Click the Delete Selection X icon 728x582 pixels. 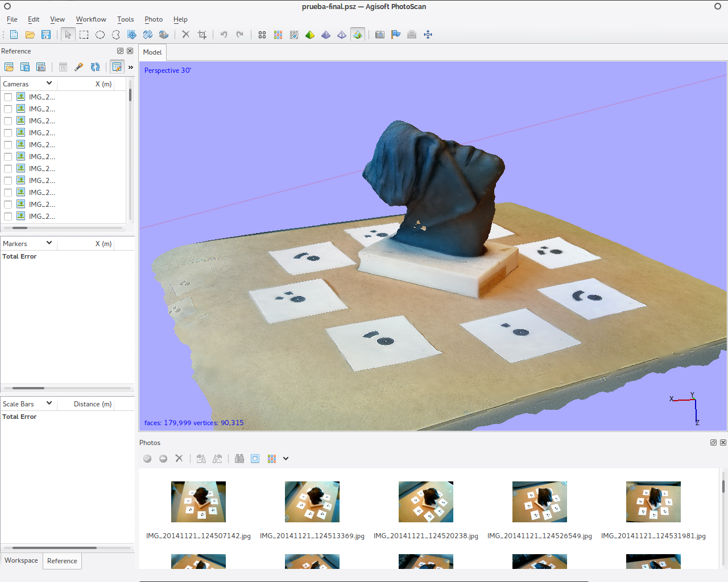click(x=186, y=35)
